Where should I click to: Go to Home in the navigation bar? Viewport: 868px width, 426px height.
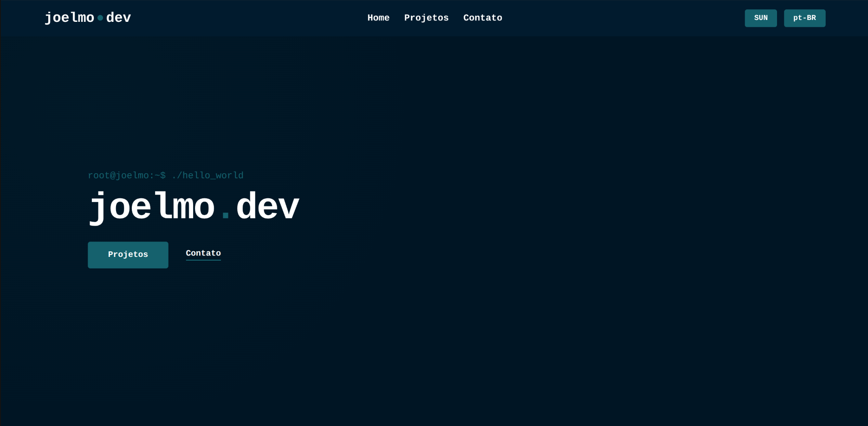click(378, 18)
